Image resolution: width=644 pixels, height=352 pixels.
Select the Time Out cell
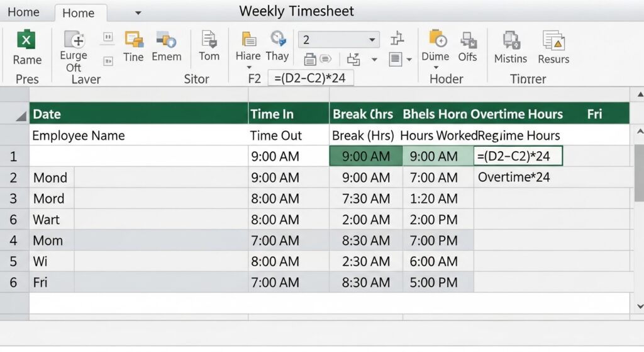289,135
